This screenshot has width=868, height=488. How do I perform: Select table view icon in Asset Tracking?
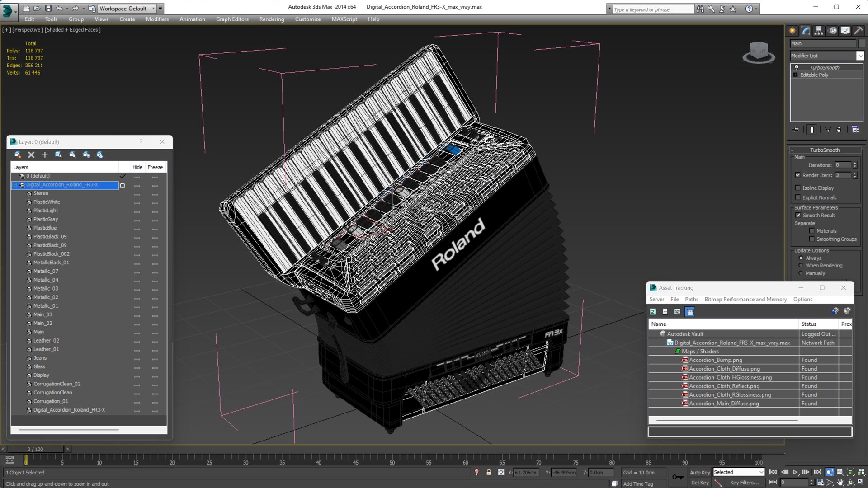[x=690, y=312]
